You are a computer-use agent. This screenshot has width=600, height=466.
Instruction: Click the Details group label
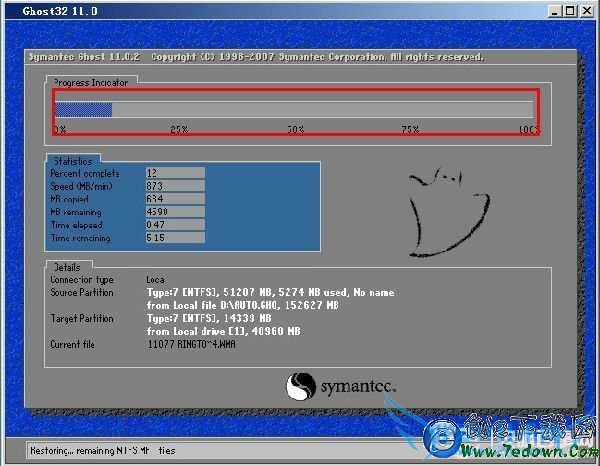click(67, 267)
